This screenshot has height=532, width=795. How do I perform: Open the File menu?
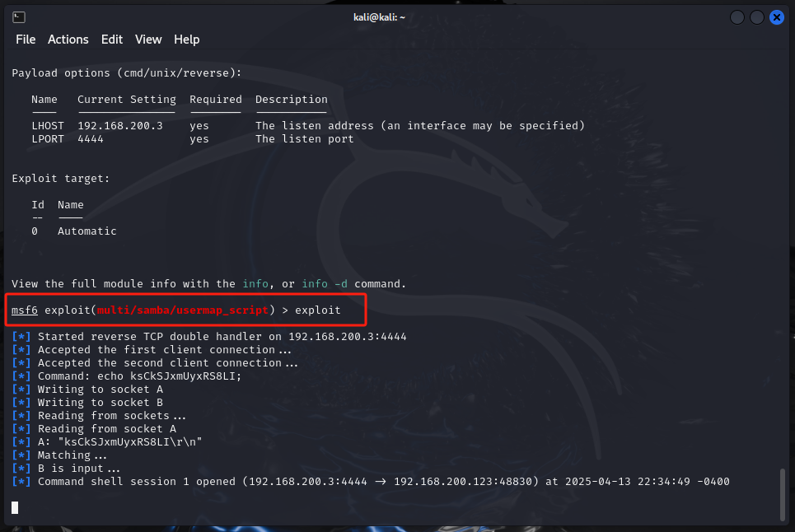[26, 40]
